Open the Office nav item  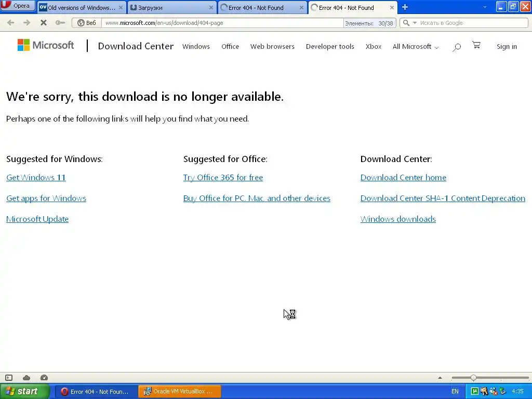pyautogui.click(x=230, y=46)
